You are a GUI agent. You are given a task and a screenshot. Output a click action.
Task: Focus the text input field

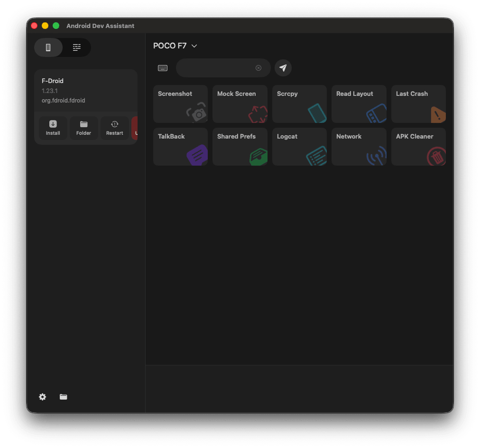click(x=223, y=68)
